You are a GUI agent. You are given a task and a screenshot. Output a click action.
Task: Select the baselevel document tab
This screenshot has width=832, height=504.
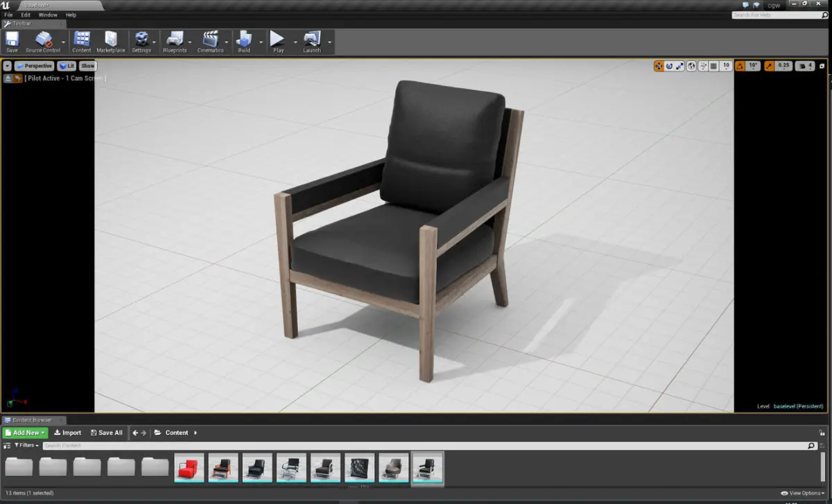60,6
